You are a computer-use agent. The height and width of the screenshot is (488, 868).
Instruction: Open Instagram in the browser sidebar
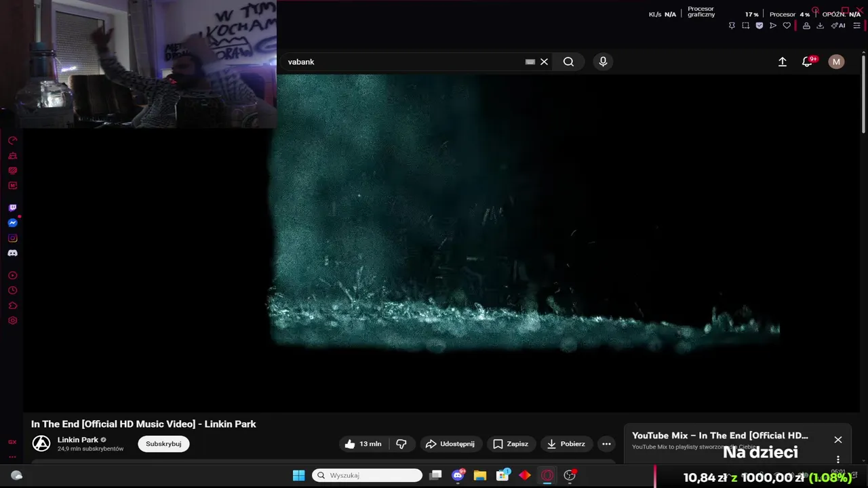pos(12,238)
